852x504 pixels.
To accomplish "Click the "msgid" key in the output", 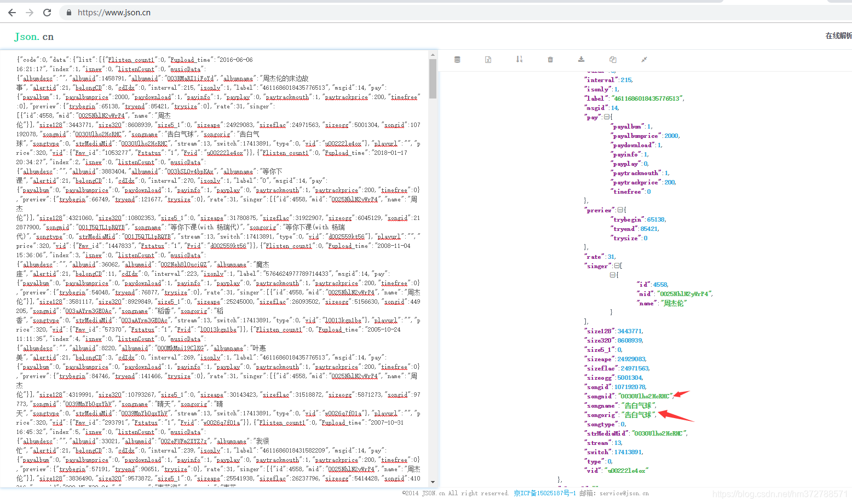I will (x=596, y=108).
